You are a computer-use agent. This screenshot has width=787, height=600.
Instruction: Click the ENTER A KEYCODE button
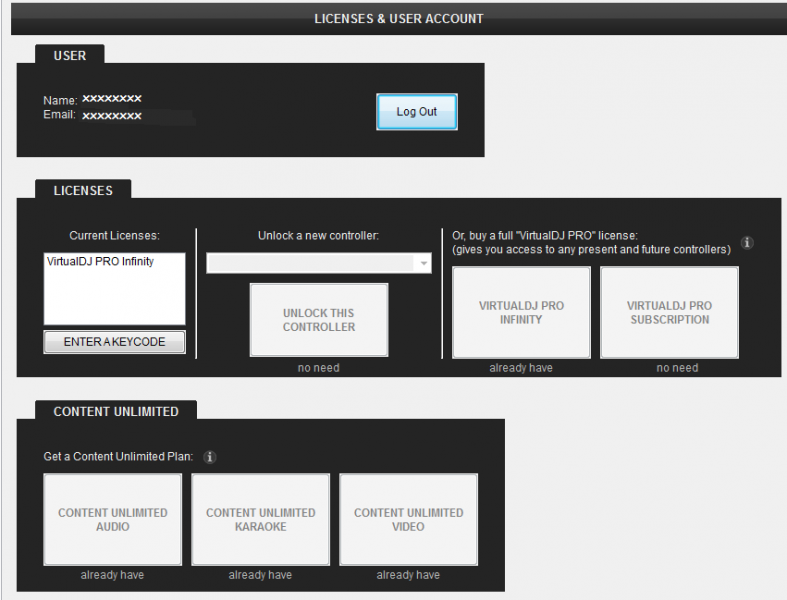click(x=114, y=342)
